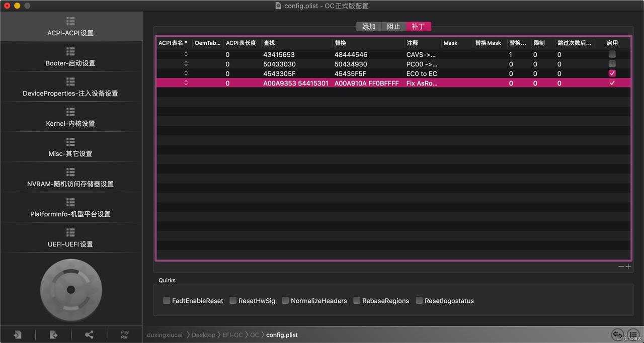
Task: Open ACPI table name stepper in PC00 row
Action: click(186, 63)
